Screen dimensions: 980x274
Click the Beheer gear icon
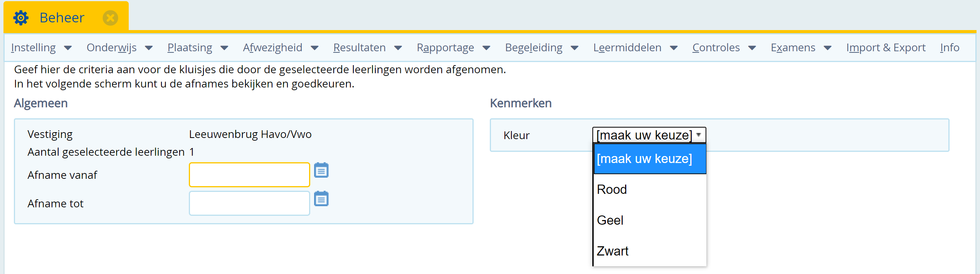click(x=21, y=18)
